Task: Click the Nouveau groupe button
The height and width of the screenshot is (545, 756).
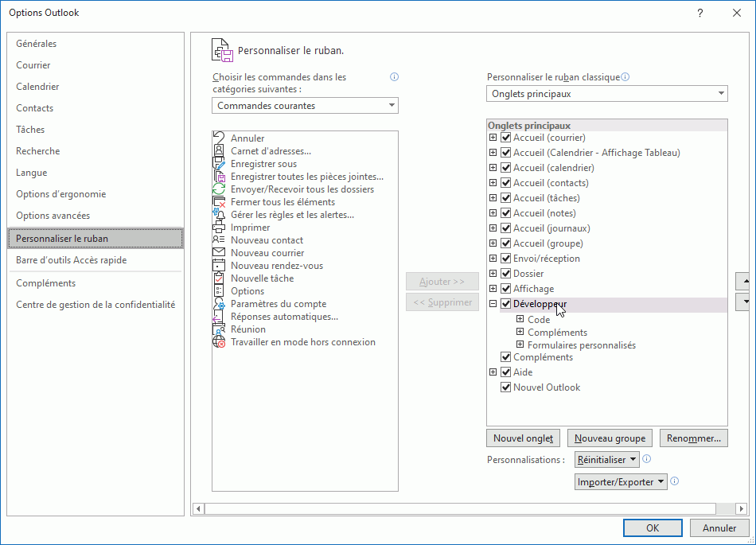Action: click(x=610, y=438)
